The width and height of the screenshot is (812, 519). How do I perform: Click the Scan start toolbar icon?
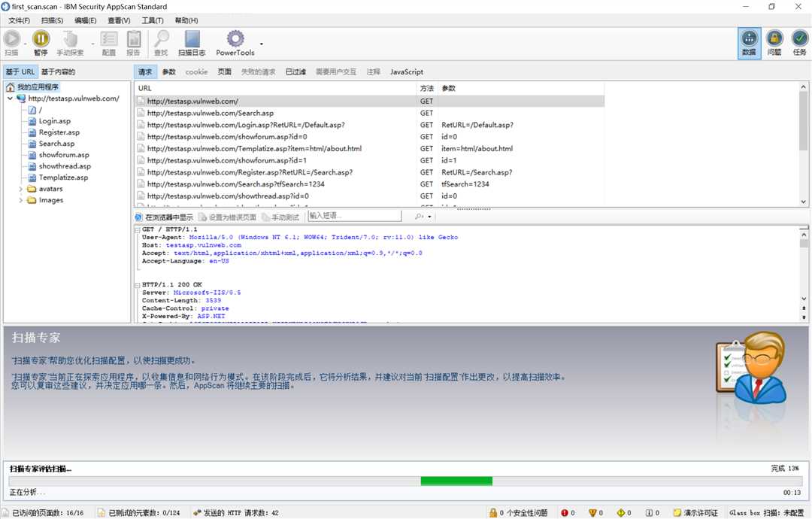tap(12, 39)
